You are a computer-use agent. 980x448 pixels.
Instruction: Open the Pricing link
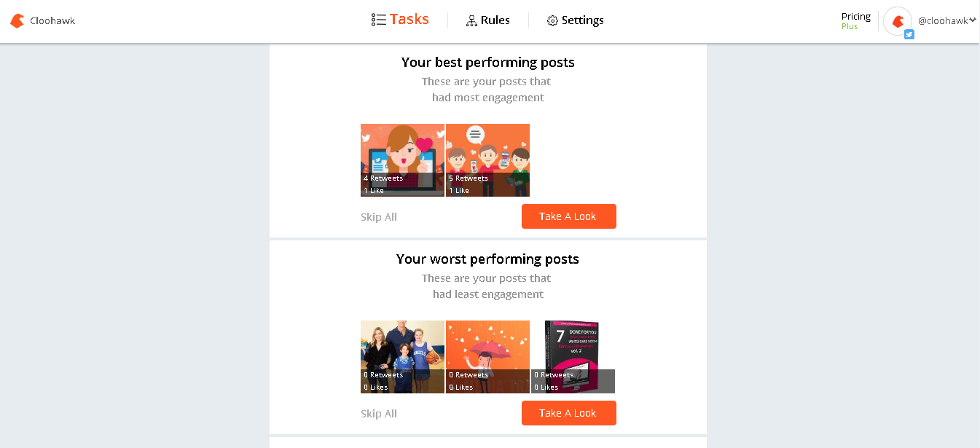tap(856, 16)
